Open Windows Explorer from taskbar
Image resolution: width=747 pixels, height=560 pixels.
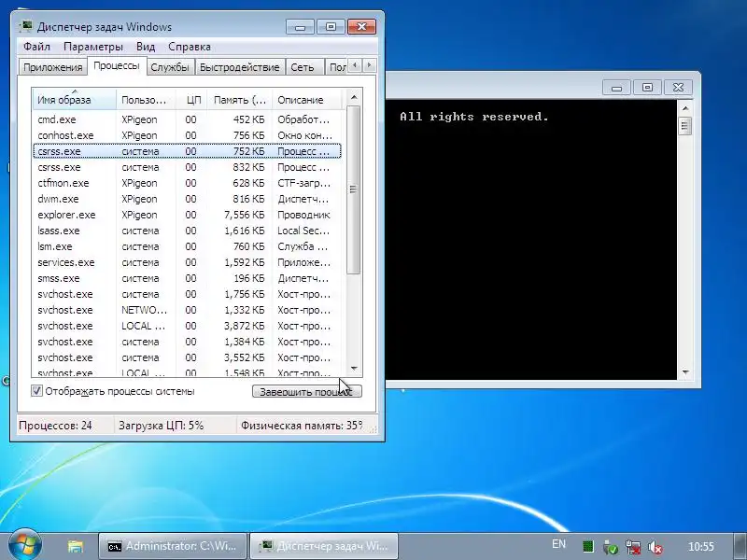(75, 546)
